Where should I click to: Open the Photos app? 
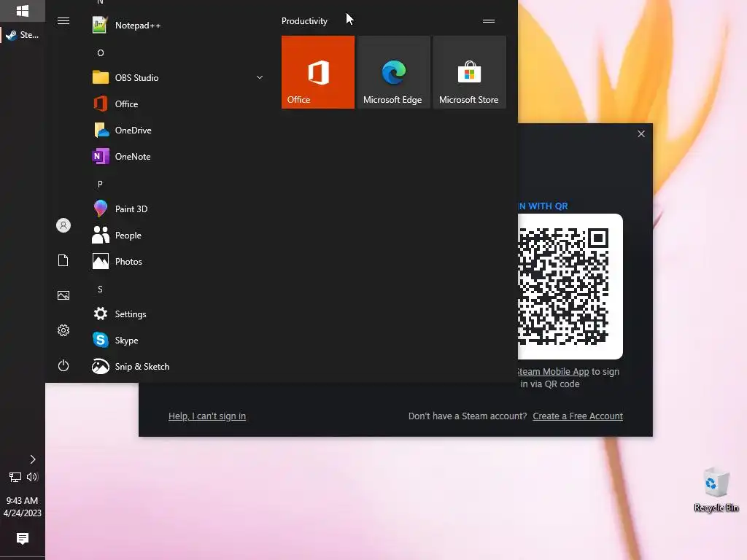pyautogui.click(x=177, y=262)
